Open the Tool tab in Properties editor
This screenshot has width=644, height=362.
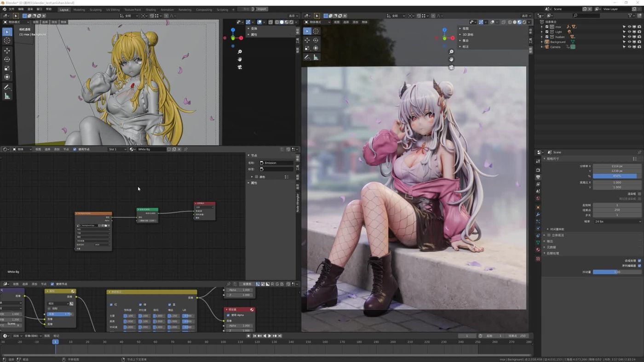pos(538,161)
